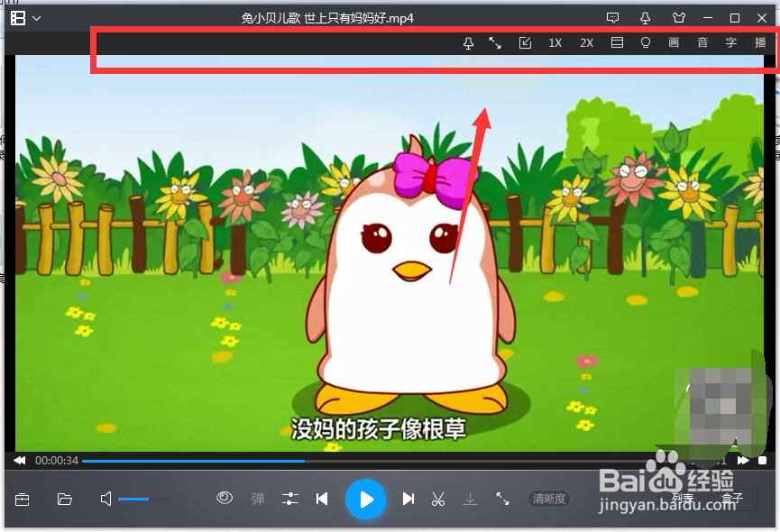Screen dimensions: 780x532
Task: Open the scissors clip tool
Action: 437,500
